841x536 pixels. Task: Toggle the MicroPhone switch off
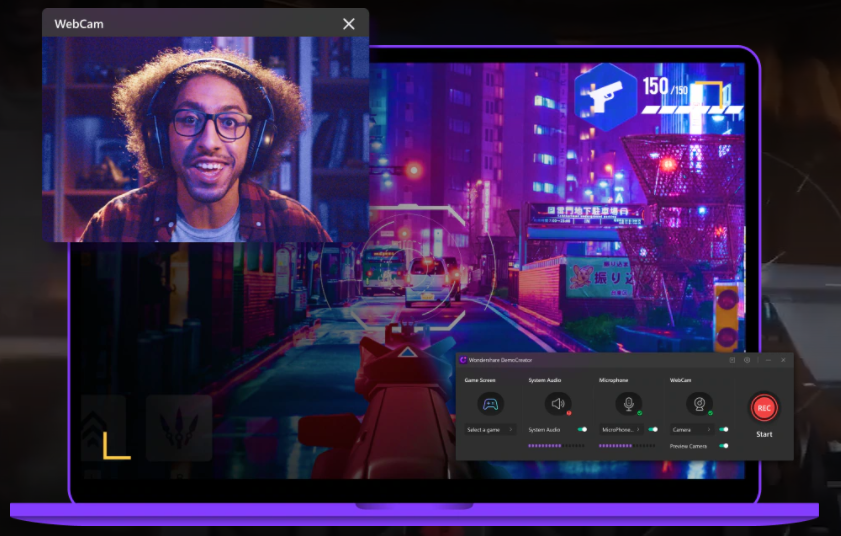point(653,430)
